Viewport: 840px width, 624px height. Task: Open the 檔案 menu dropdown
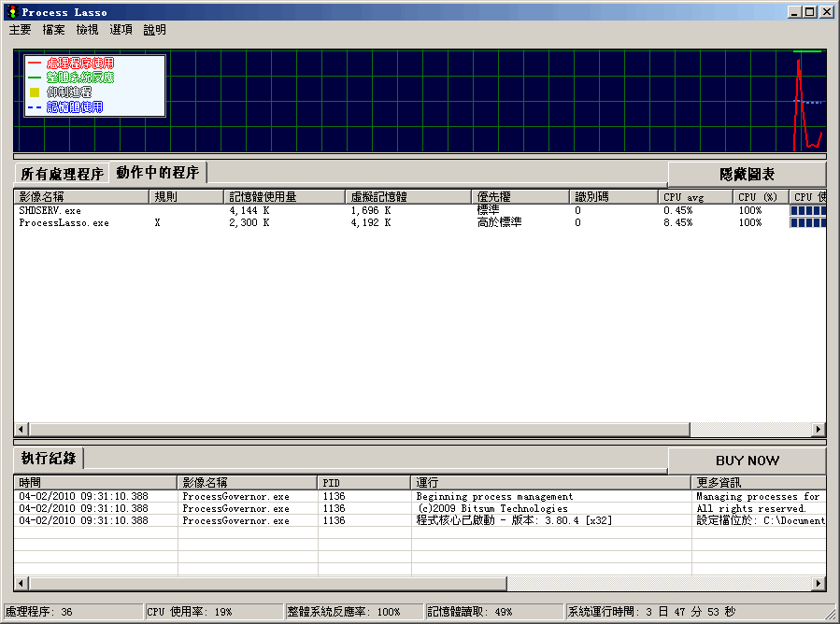(52, 29)
